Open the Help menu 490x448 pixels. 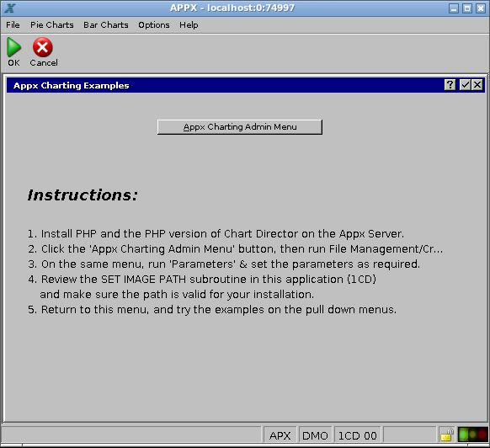pyautogui.click(x=189, y=25)
